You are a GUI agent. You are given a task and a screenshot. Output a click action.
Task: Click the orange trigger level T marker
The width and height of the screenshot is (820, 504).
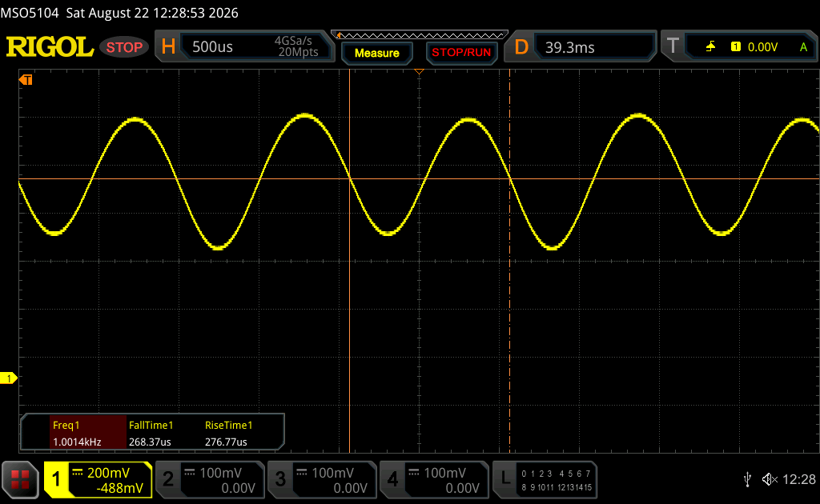tap(26, 79)
